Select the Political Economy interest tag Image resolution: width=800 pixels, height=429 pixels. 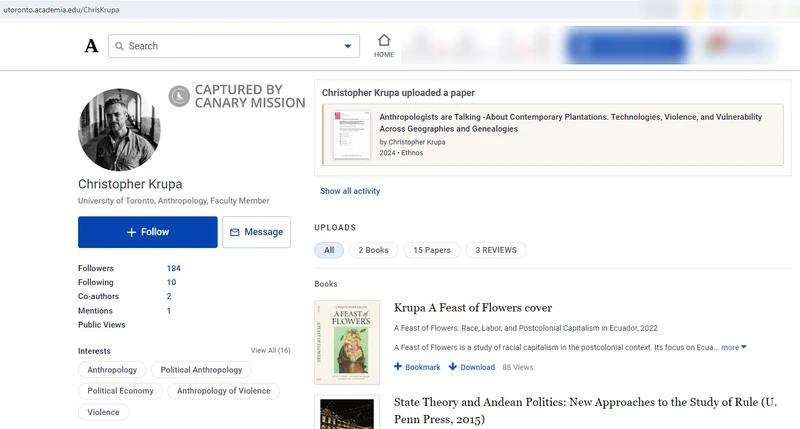[x=120, y=391]
